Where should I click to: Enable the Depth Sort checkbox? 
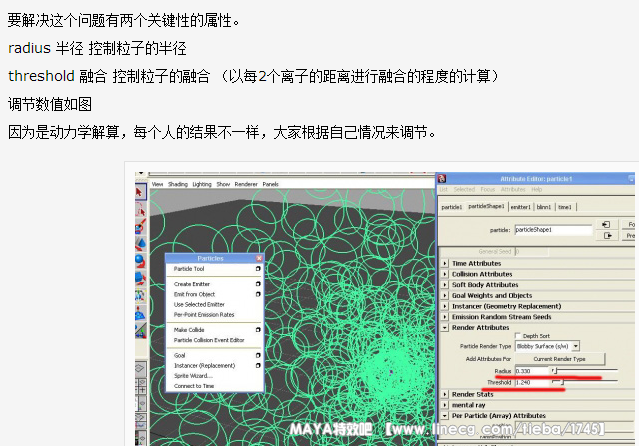tap(518, 336)
